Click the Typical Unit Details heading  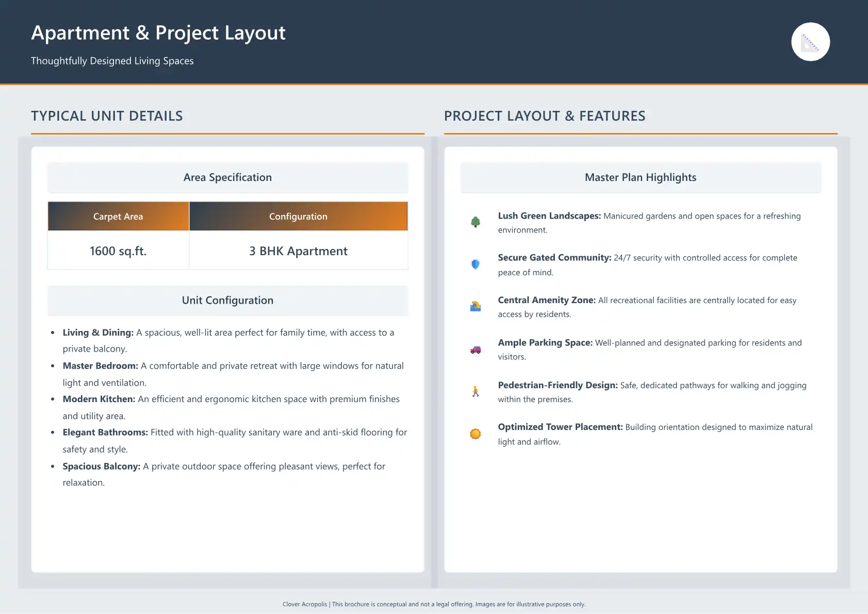[x=107, y=116]
